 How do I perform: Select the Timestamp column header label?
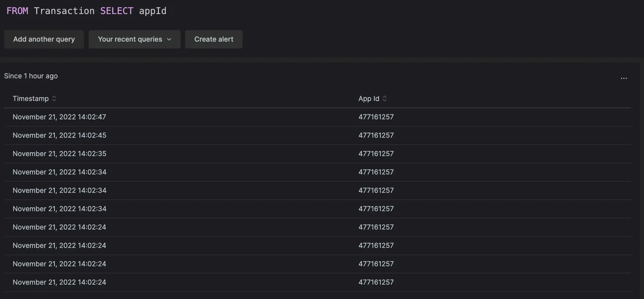[x=31, y=99]
